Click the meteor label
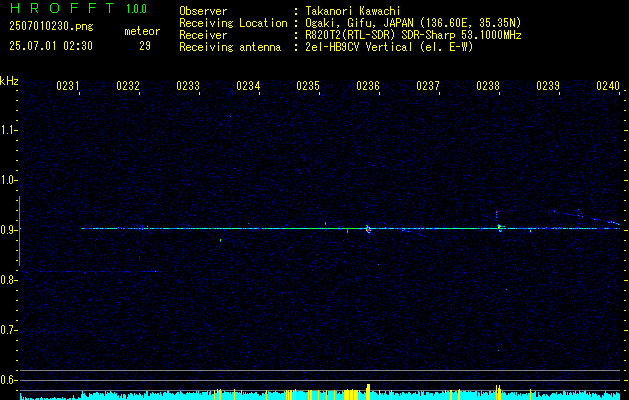Image resolution: width=629 pixels, height=400 pixels. pyautogui.click(x=142, y=31)
